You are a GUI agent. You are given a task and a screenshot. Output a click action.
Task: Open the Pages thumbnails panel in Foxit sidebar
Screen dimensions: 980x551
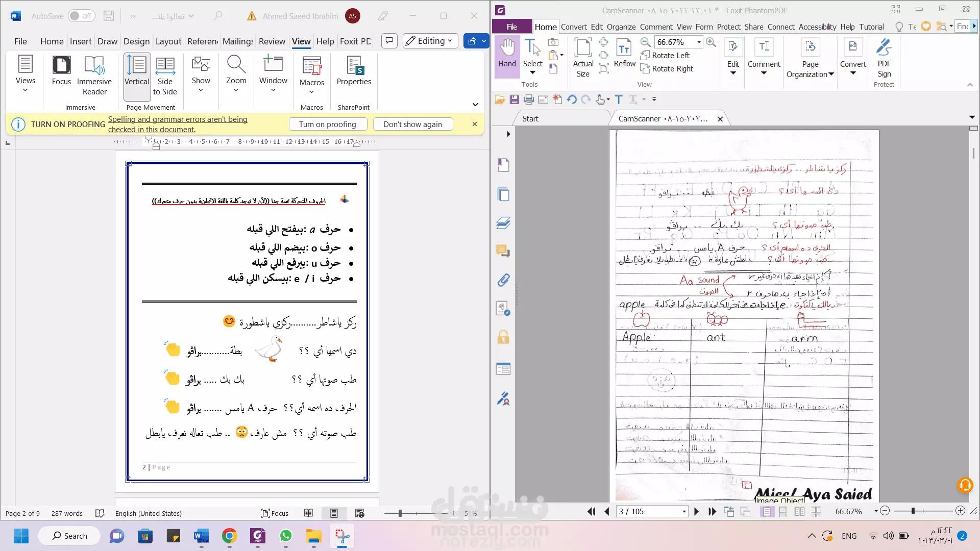[x=503, y=194]
